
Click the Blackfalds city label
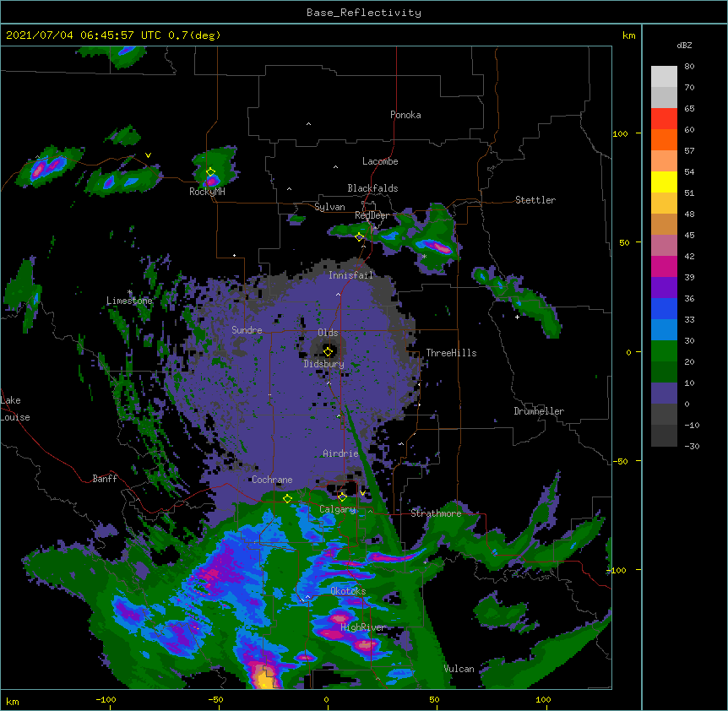(372, 188)
